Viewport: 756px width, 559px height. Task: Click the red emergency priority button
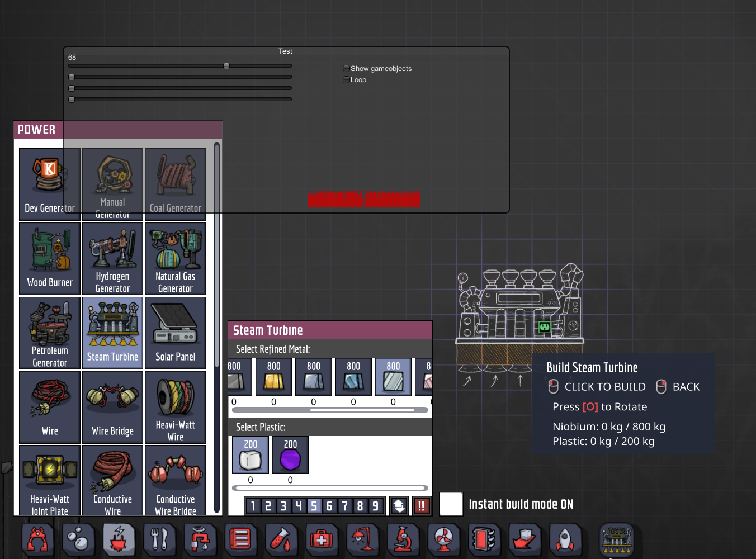[x=422, y=506]
